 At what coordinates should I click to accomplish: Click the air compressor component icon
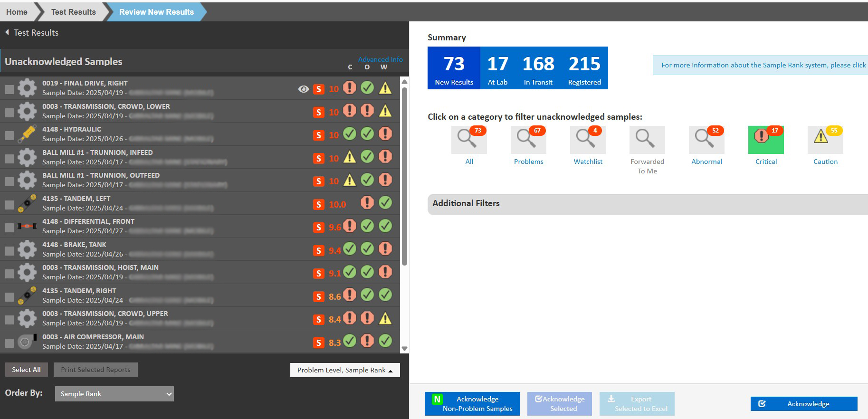coord(27,342)
